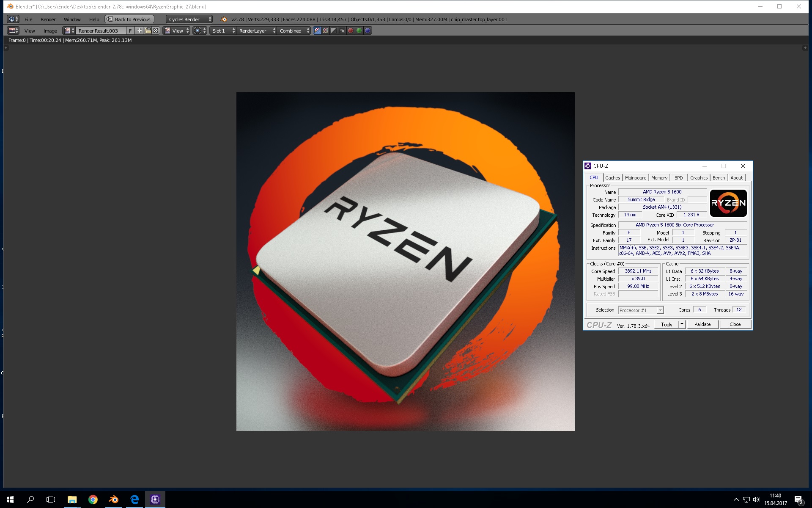Viewport: 812px width, 508px height.
Task: Select the CPU tab in CPU-Z
Action: [594, 177]
